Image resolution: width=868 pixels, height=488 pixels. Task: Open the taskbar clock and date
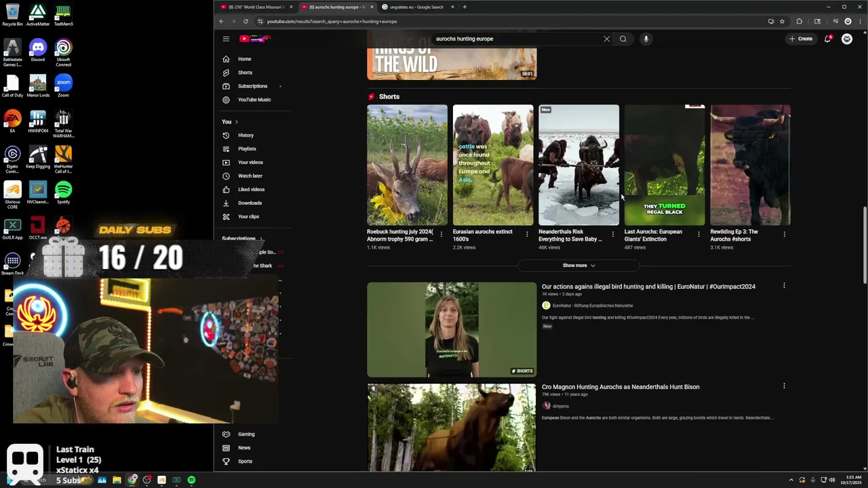[851, 480]
